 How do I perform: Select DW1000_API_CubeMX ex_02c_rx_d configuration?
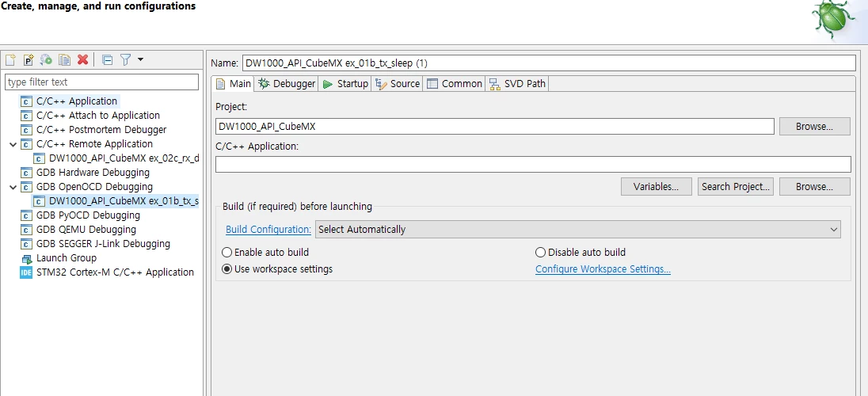(x=124, y=158)
